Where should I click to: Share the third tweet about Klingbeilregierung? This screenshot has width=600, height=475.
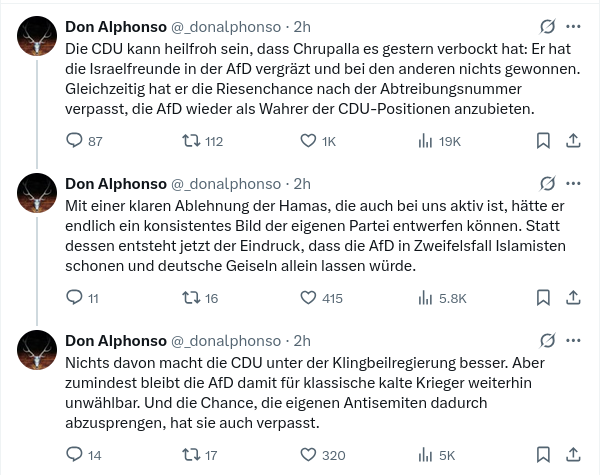573,455
